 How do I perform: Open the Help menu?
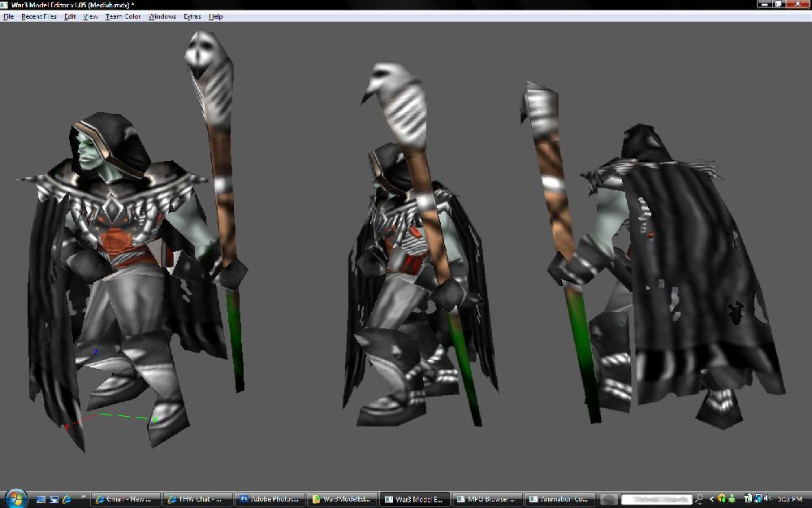point(215,16)
